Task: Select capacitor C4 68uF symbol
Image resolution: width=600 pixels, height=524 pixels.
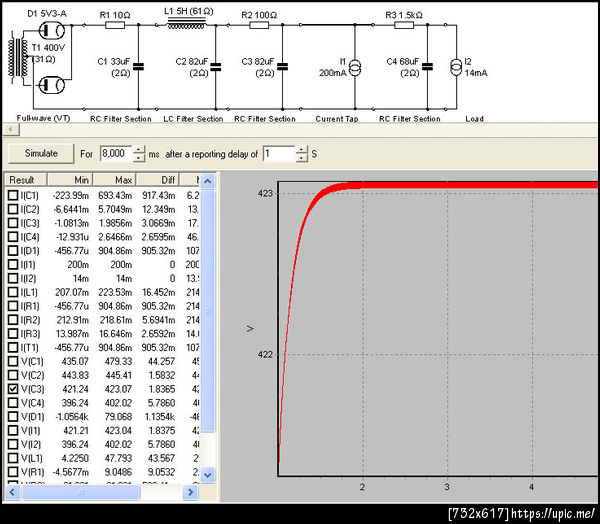Action: click(x=427, y=67)
